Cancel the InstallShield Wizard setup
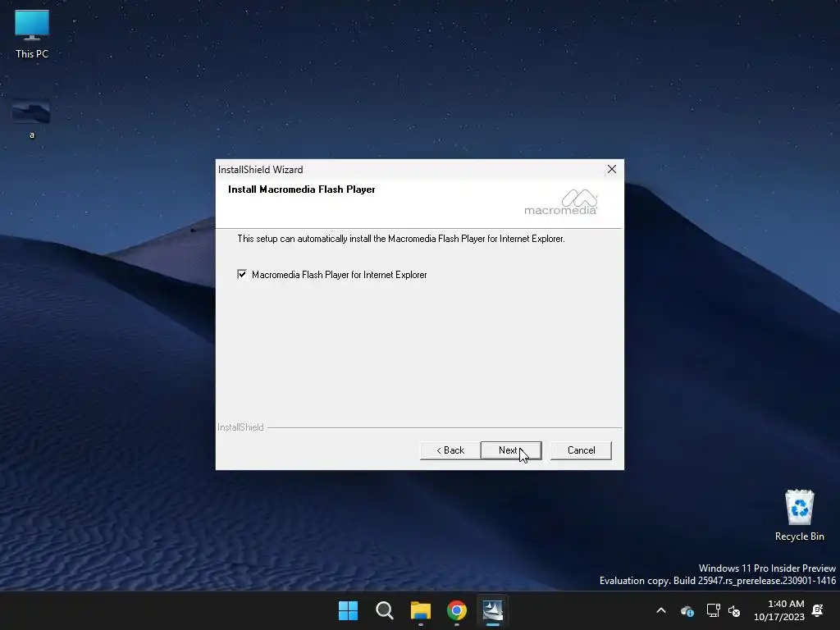 coord(581,450)
